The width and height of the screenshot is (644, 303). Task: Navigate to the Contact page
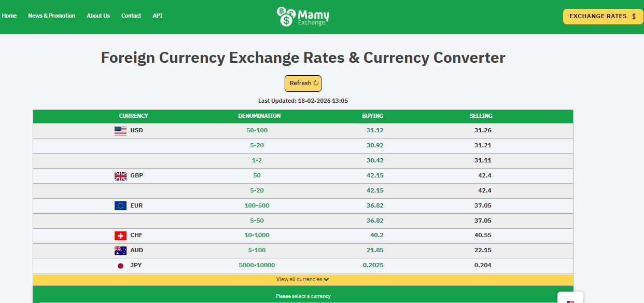[131, 16]
